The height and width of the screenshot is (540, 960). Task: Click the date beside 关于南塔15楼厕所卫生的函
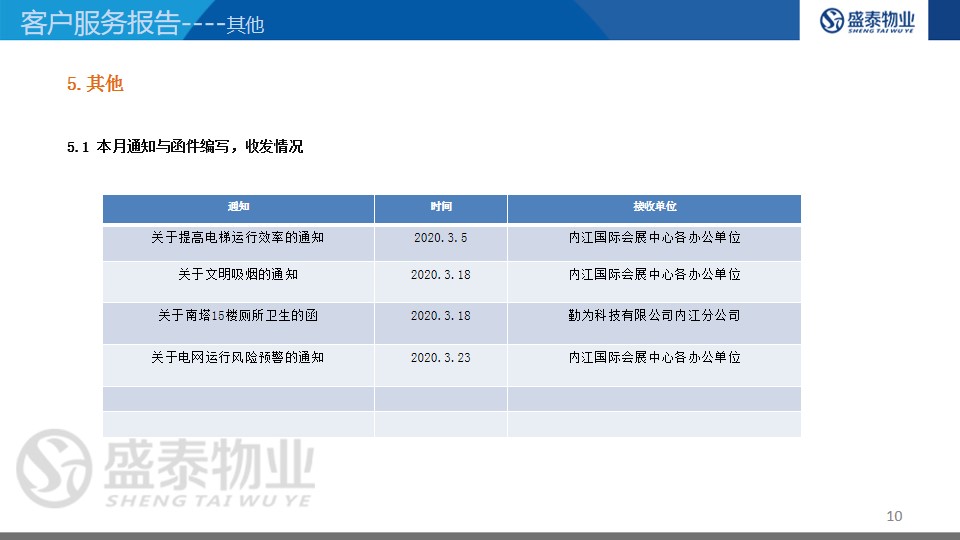point(441,316)
